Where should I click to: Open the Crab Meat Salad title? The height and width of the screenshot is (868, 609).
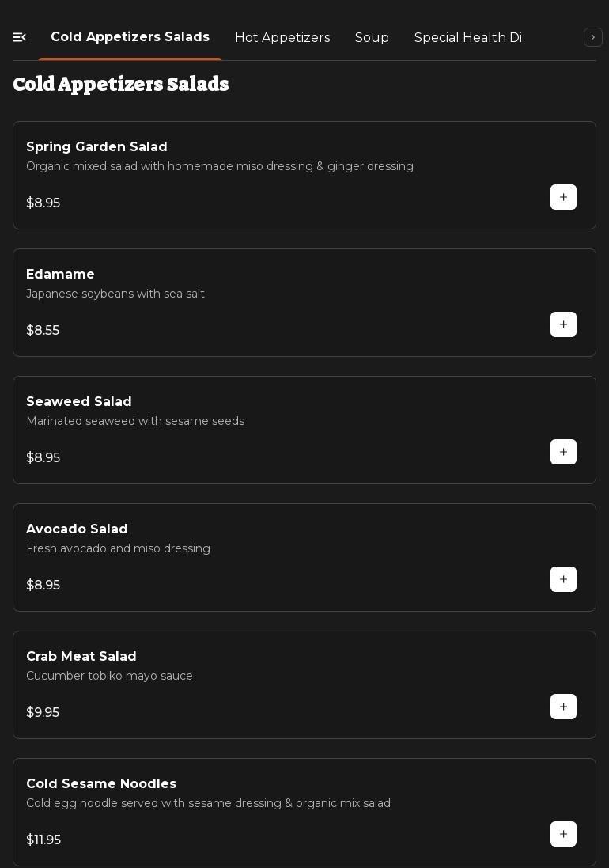81,657
